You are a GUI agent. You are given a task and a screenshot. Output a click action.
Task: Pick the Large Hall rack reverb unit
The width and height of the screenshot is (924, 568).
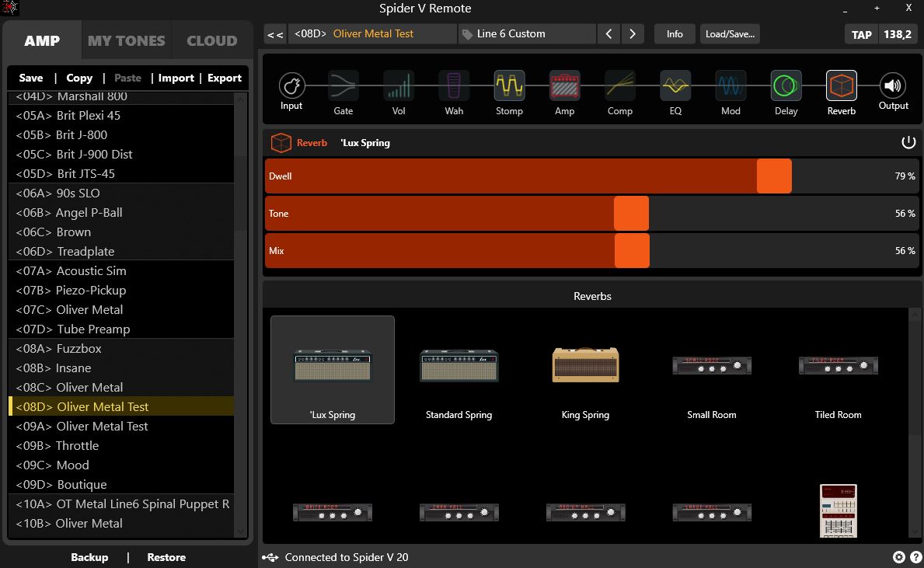712,512
